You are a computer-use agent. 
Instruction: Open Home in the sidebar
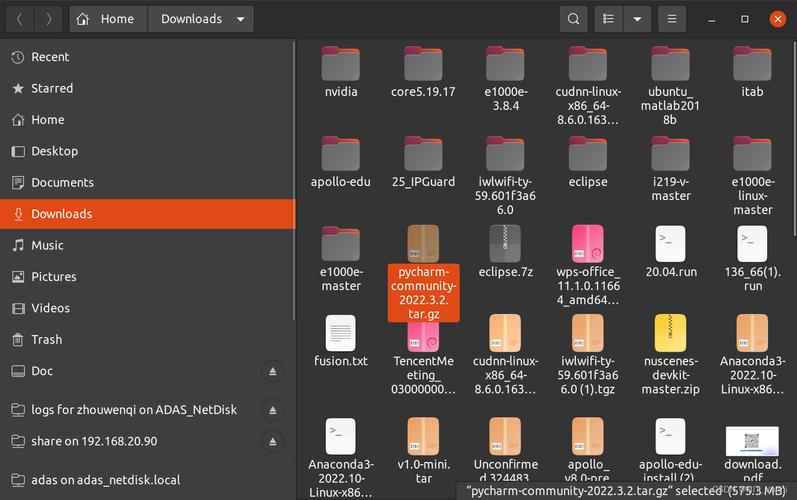click(x=147, y=119)
